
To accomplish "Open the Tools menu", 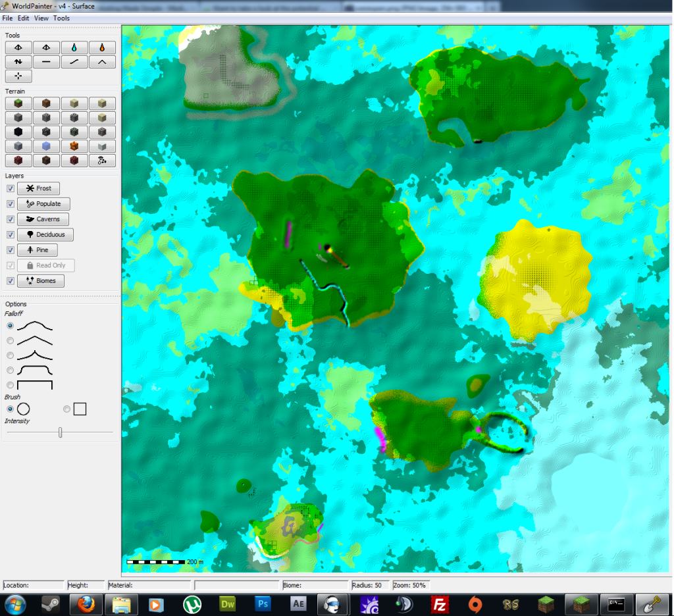I will click(x=61, y=18).
